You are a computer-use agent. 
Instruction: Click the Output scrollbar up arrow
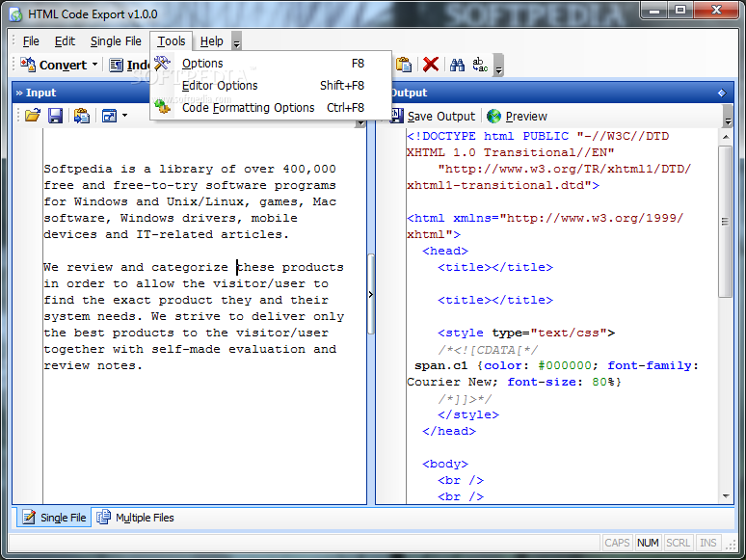coord(726,137)
